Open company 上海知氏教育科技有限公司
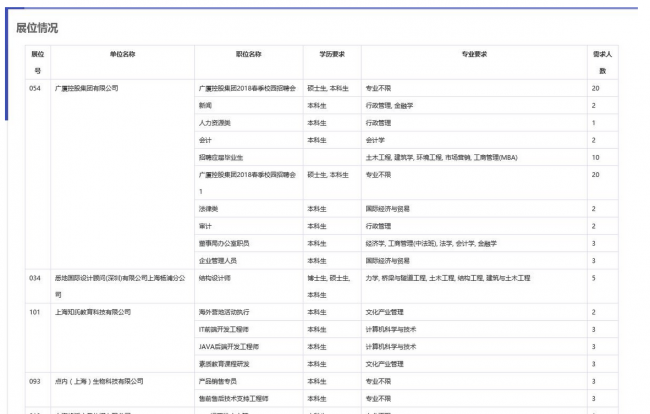Screen dimensions: 650x414 point(93,312)
